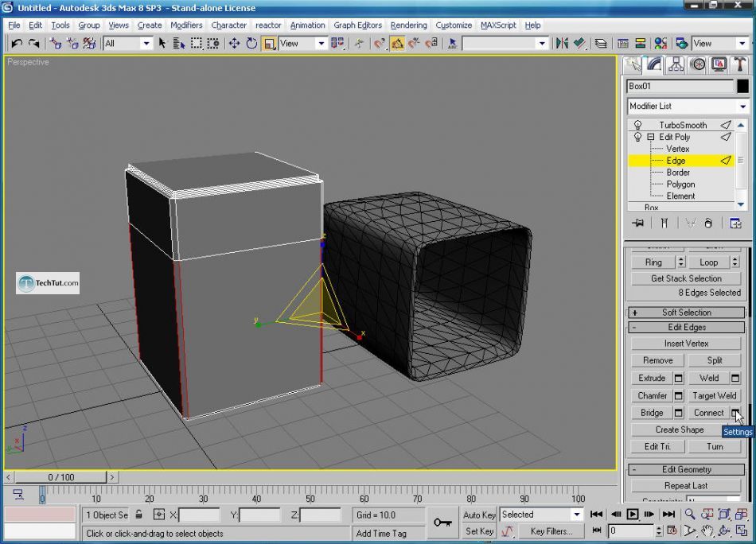Click the Create Shape button
This screenshot has height=544, width=756.
tap(680, 429)
